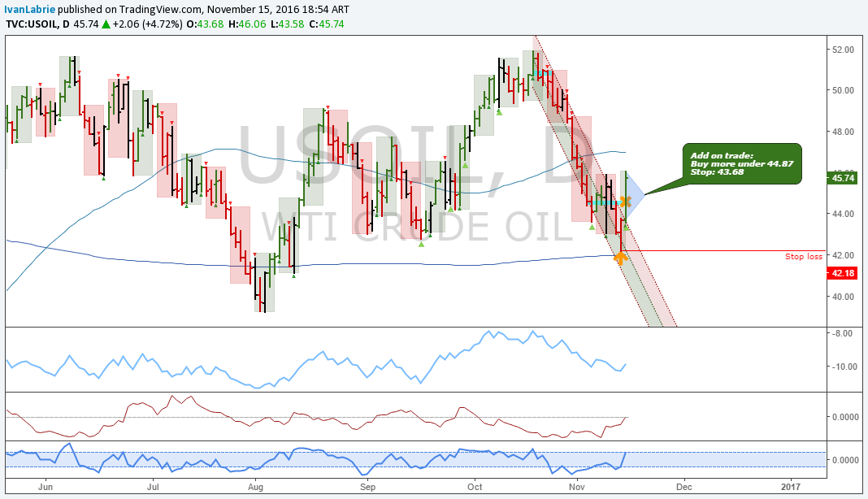868x499 pixels.
Task: Click the TVC:USOIL, D symbol label
Action: [x=37, y=24]
